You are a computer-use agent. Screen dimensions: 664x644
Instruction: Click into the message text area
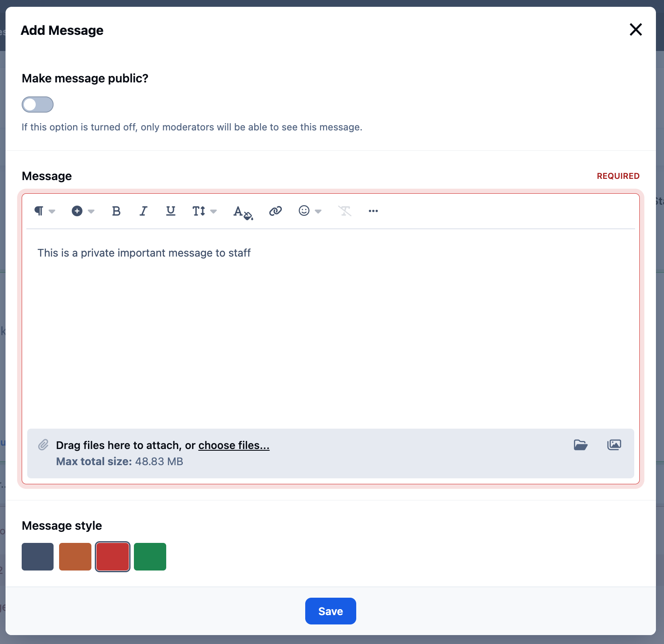[x=331, y=329]
